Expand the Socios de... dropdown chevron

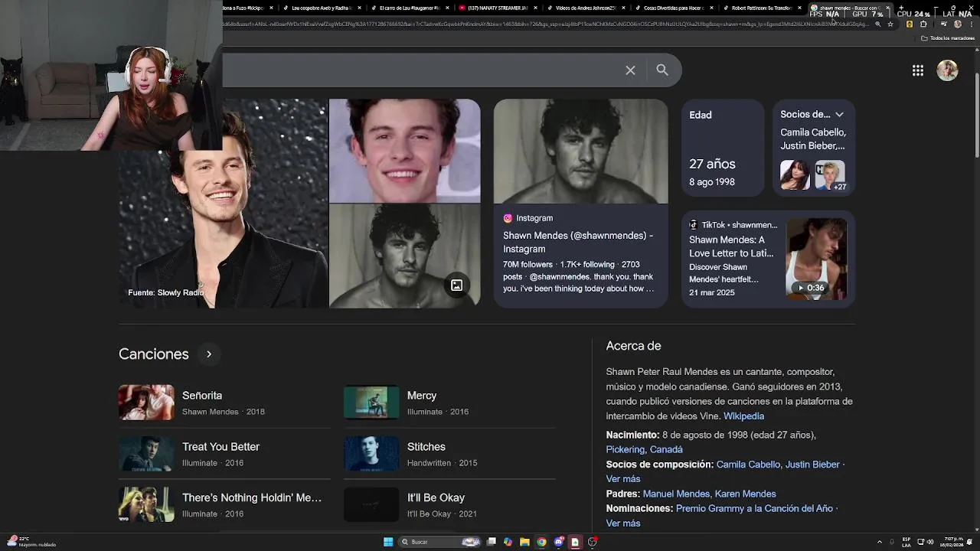[x=839, y=115]
